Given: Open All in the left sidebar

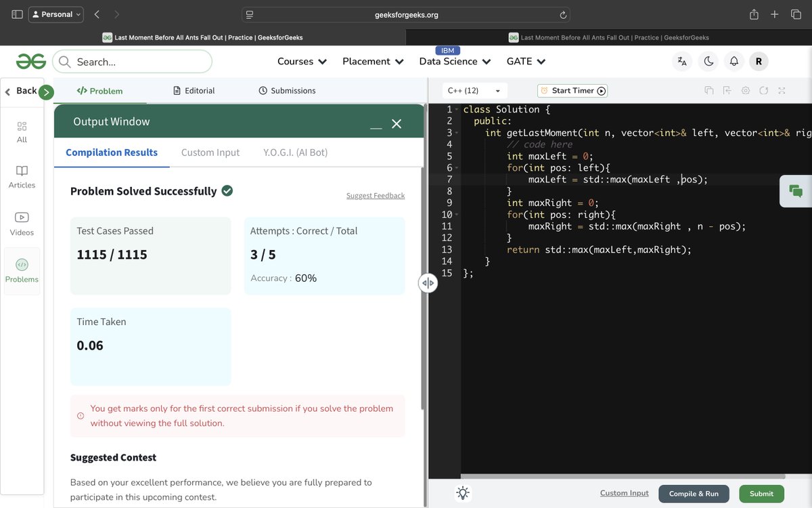Looking at the screenshot, I should tap(22, 132).
